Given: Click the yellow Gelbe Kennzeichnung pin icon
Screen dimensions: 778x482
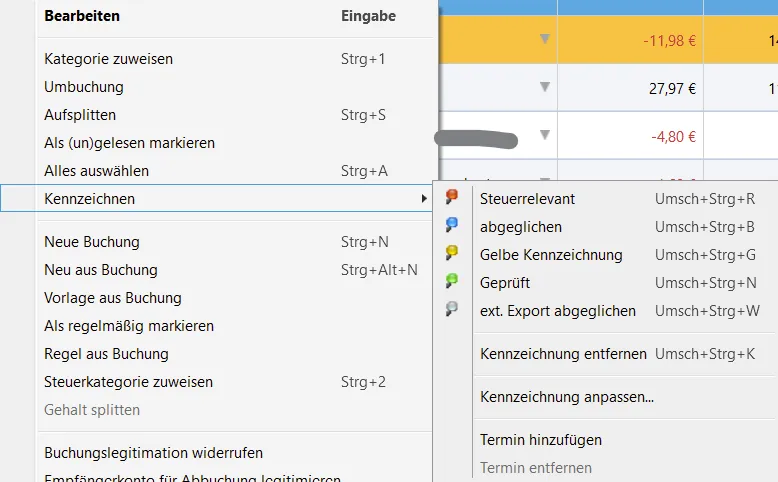Looking at the screenshot, I should [x=452, y=254].
